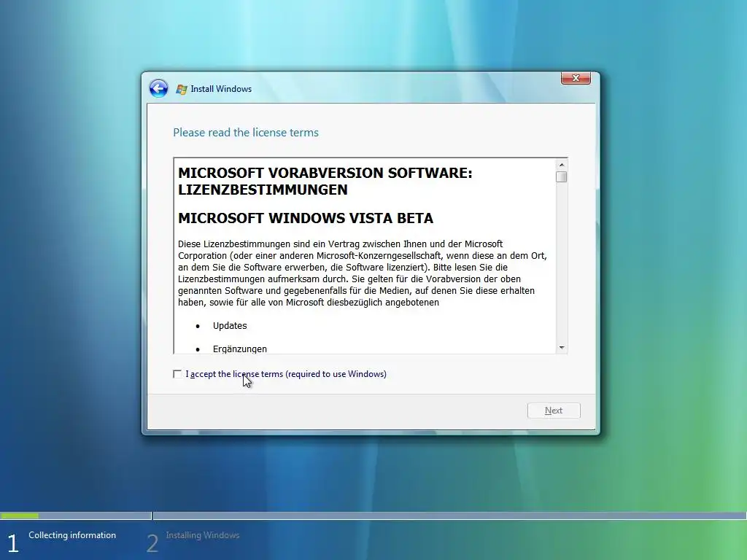Click the "Install Windows" title text
The image size is (747, 560).
coord(221,89)
